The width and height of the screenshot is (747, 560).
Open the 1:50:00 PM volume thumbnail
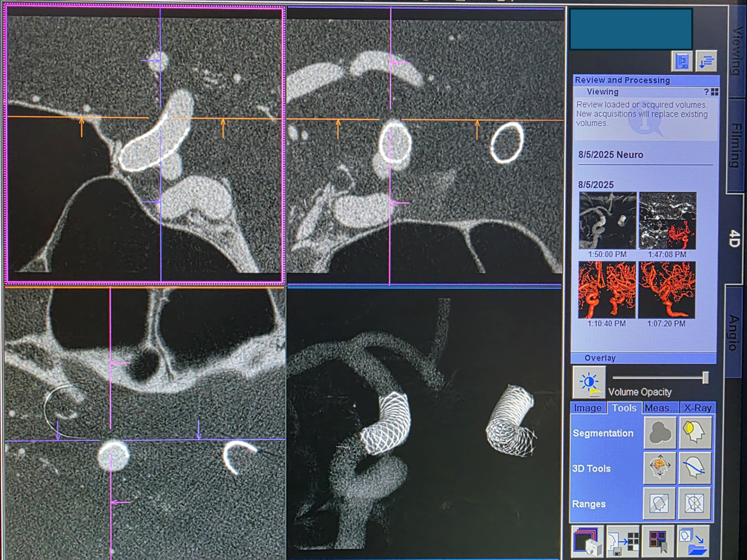[607, 220]
